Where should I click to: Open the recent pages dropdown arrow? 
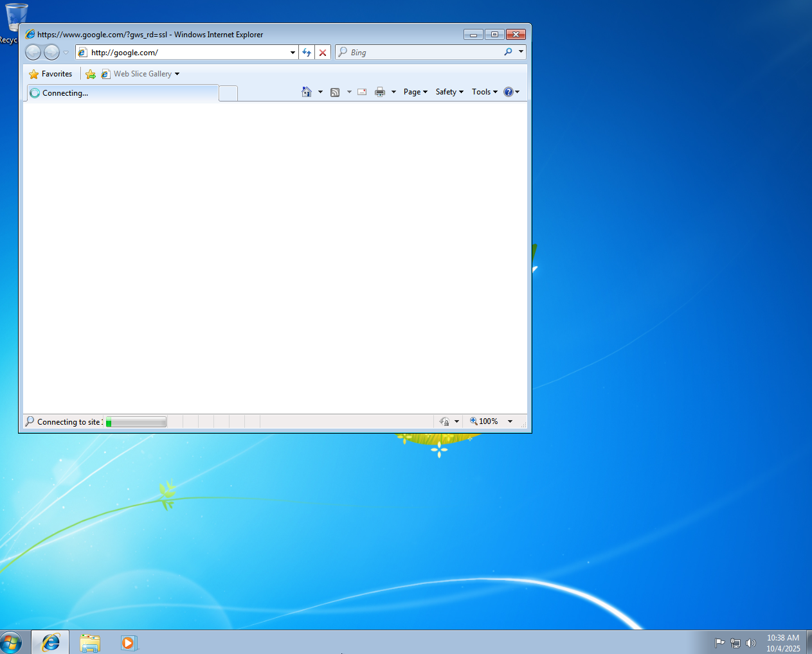pos(66,53)
